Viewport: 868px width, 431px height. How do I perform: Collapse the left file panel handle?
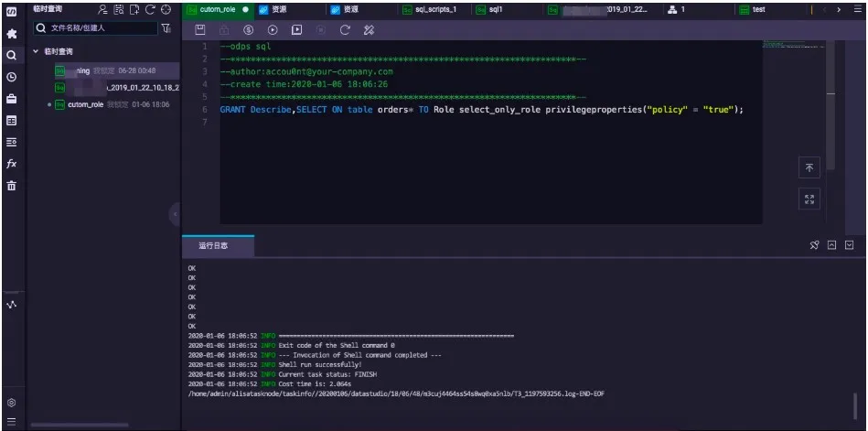(175, 214)
